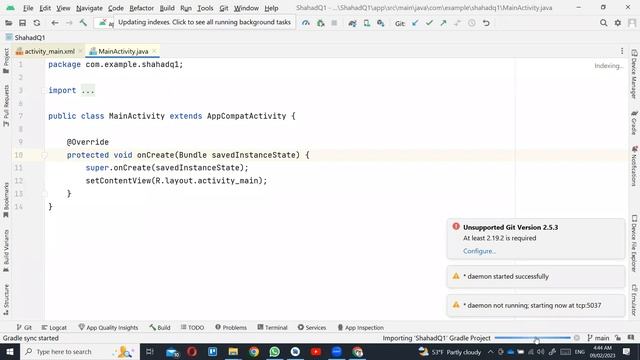
Task: Click Updating indexes background tasks tooltip
Action: tap(204, 22)
